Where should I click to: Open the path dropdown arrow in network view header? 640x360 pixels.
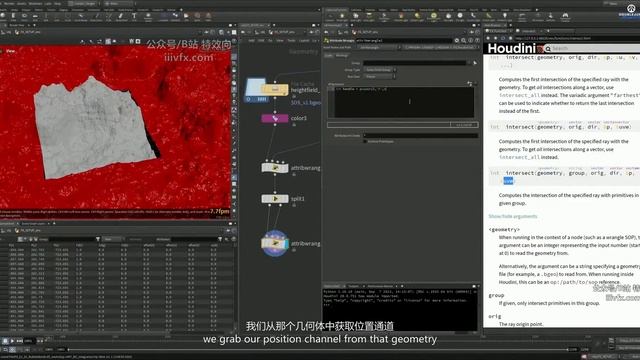pos(304,32)
